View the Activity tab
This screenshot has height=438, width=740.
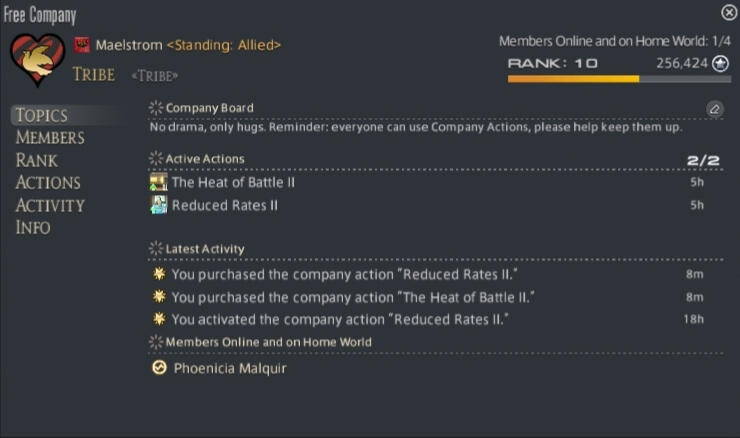click(x=50, y=205)
